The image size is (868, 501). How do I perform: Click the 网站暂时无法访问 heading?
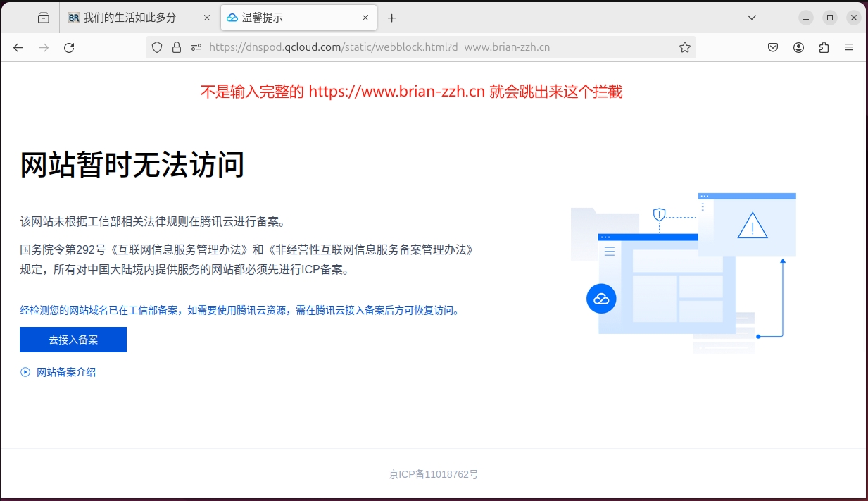132,165
